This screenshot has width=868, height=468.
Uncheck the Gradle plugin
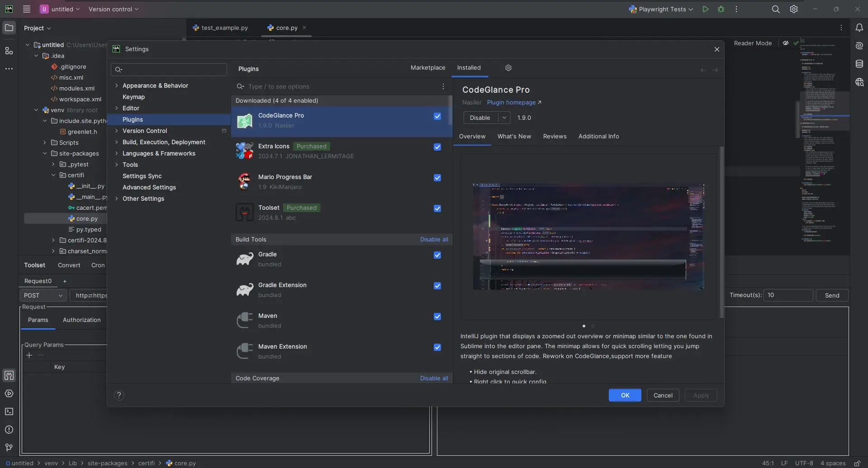tap(437, 255)
